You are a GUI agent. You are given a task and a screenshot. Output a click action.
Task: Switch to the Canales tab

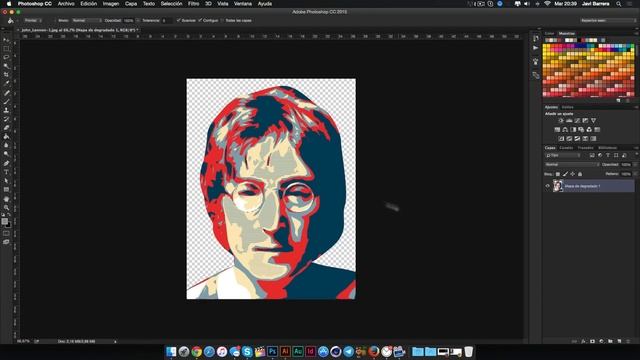[566, 148]
